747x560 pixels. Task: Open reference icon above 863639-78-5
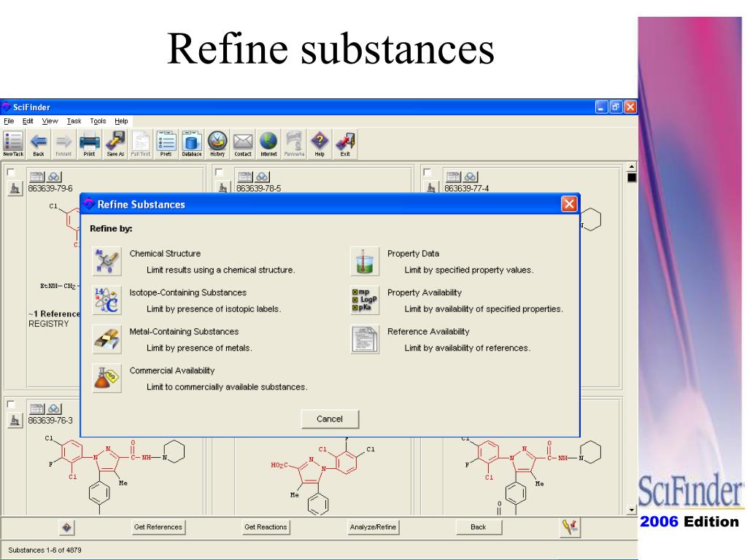click(245, 176)
